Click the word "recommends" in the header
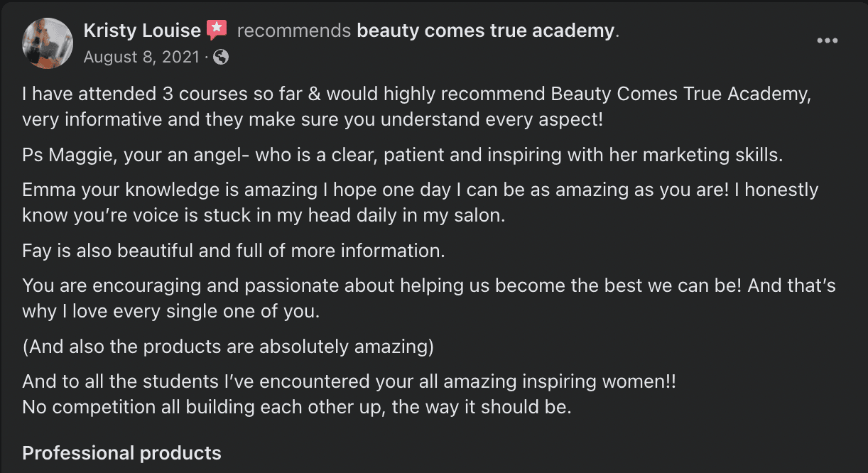The image size is (868, 473). tap(293, 31)
